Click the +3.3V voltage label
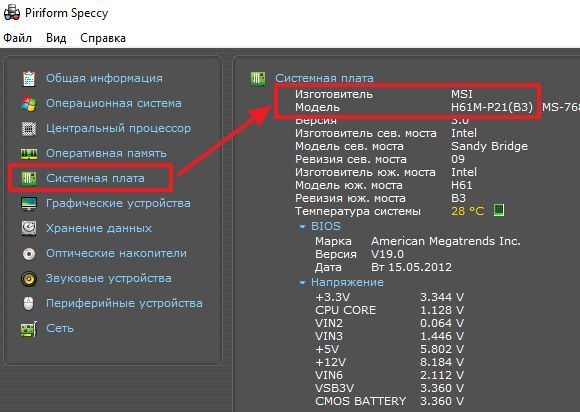 click(333, 297)
